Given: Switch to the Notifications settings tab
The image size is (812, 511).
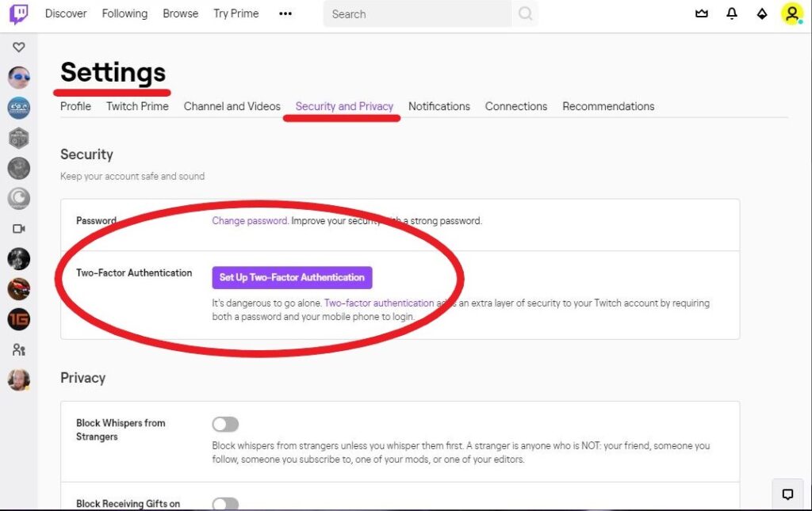Looking at the screenshot, I should pos(439,106).
